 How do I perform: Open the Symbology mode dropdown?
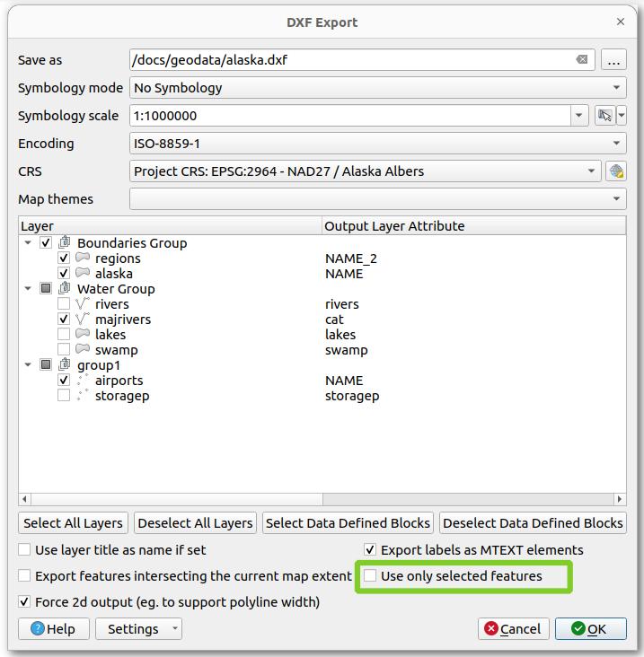point(378,88)
